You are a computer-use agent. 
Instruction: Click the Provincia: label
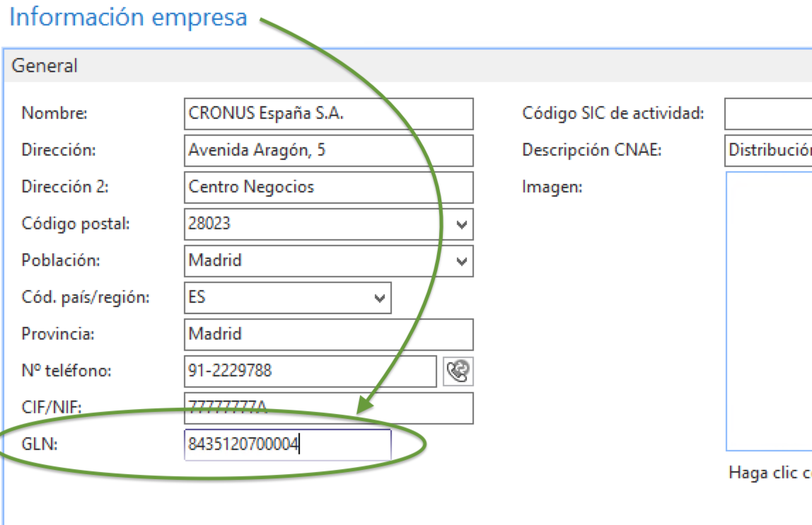tap(58, 334)
